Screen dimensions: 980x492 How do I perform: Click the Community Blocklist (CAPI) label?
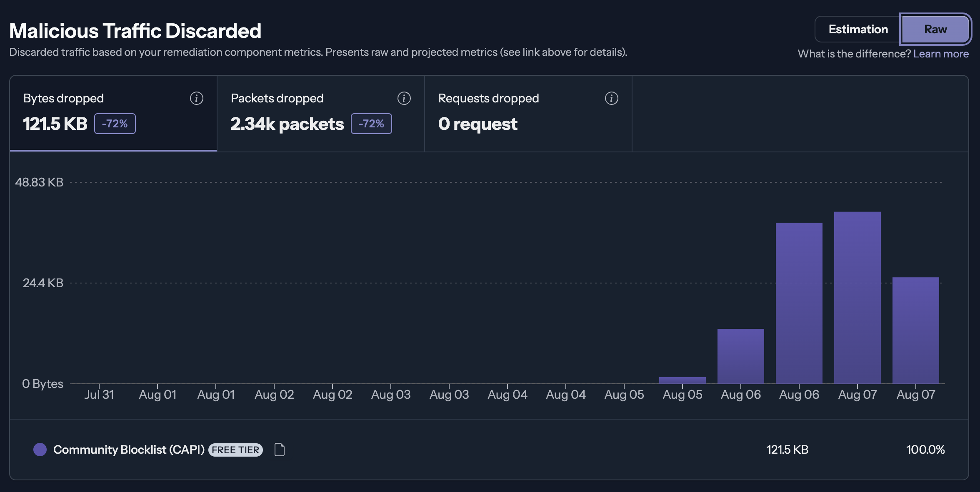(129, 450)
